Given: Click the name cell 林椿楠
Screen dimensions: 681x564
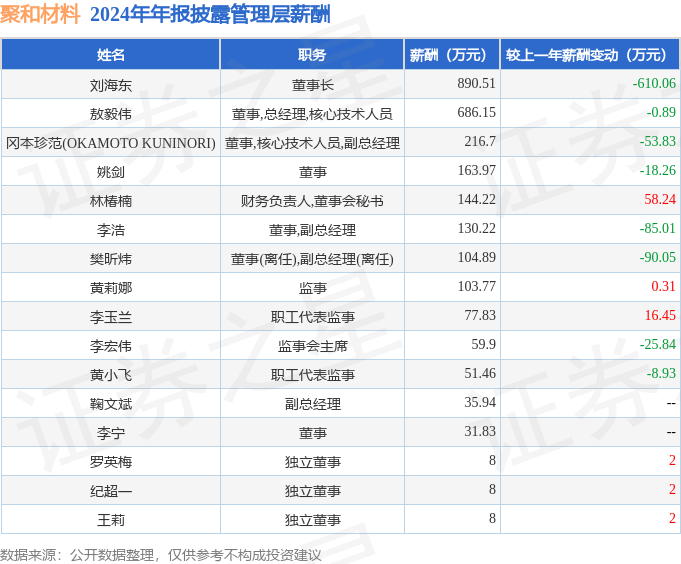Looking at the screenshot, I should point(111,201).
